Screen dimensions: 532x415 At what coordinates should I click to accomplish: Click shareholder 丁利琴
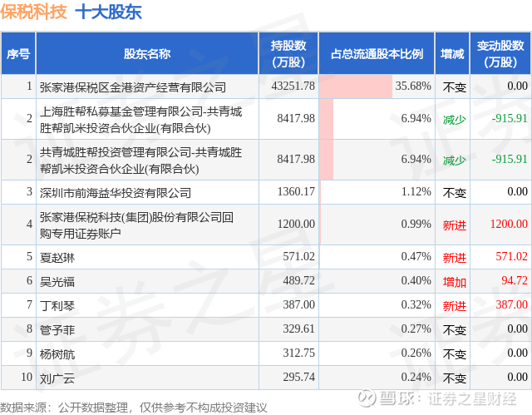[x=57, y=306]
